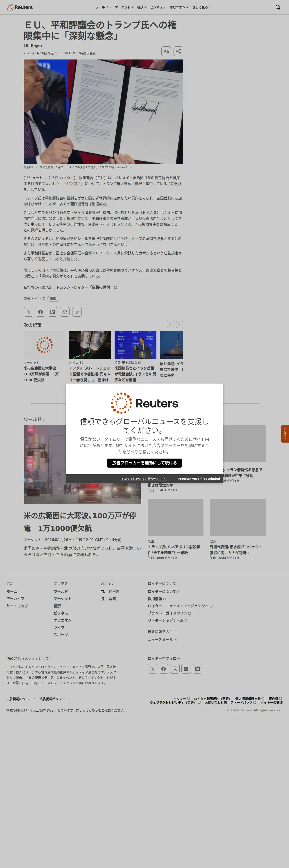Follow Reuters on Facebook in footer
289x868 pixels.
click(x=163, y=669)
